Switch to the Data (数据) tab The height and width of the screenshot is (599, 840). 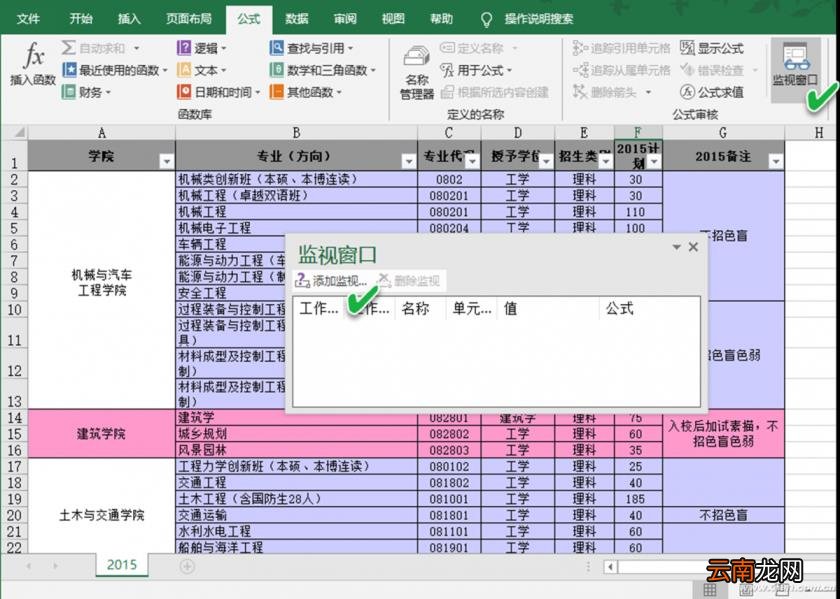pyautogui.click(x=297, y=19)
